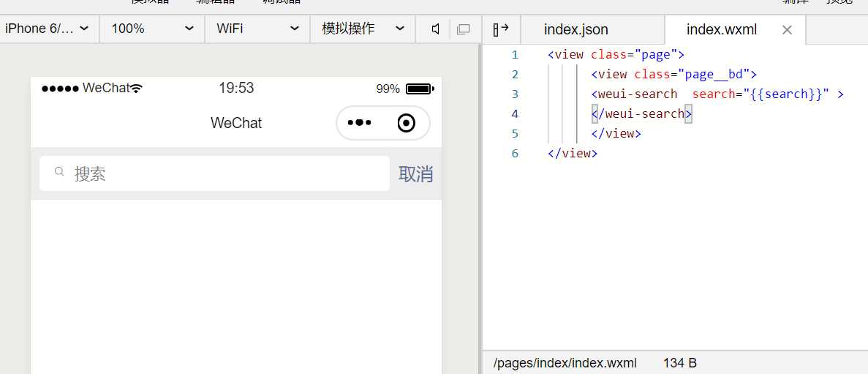Click the closing </weui-search> tag
The height and width of the screenshot is (374, 868).
pyautogui.click(x=641, y=114)
